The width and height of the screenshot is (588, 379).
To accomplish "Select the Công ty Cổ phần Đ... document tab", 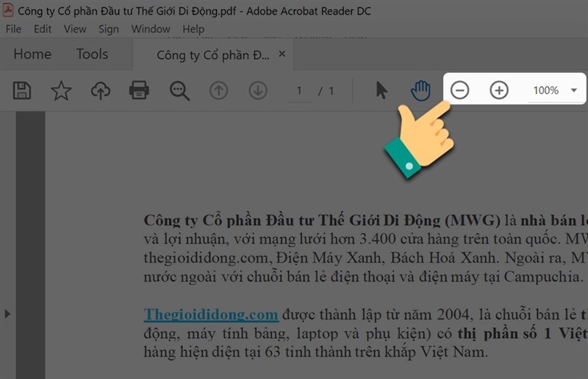I will coord(212,55).
